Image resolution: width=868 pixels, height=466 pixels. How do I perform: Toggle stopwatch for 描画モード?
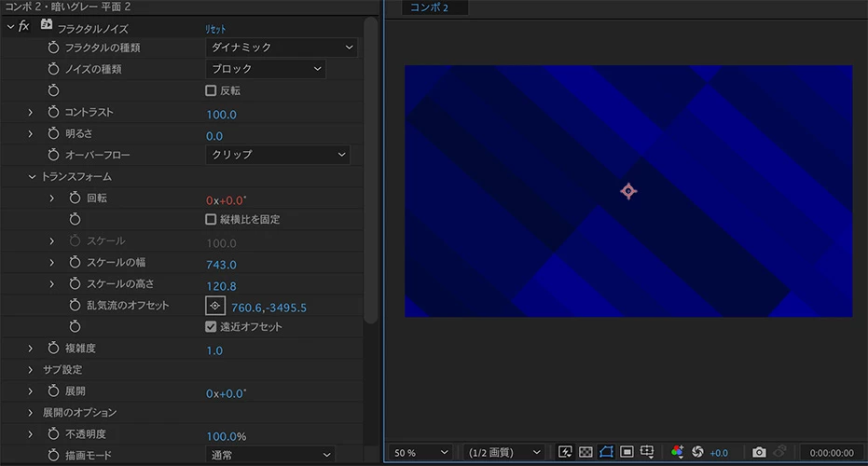[53, 455]
